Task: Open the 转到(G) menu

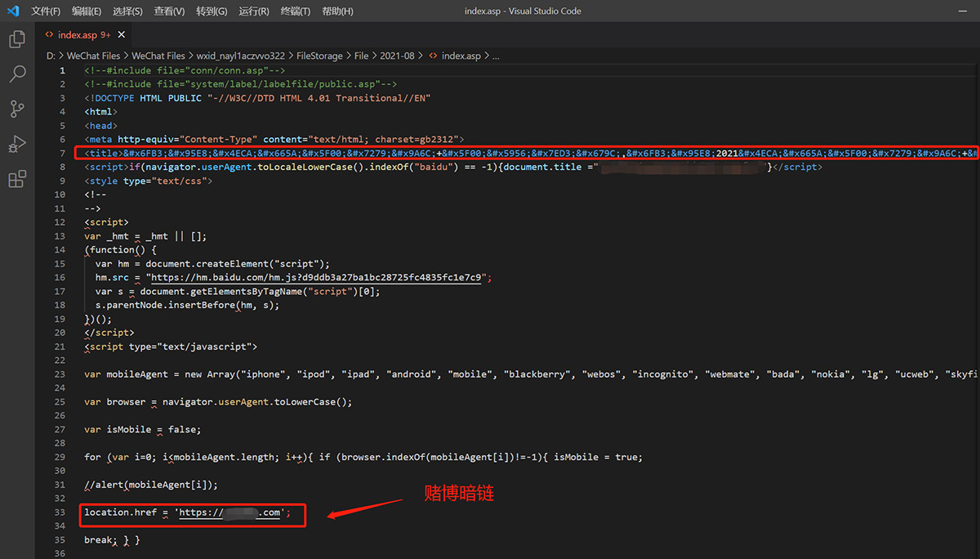Action: (212, 11)
